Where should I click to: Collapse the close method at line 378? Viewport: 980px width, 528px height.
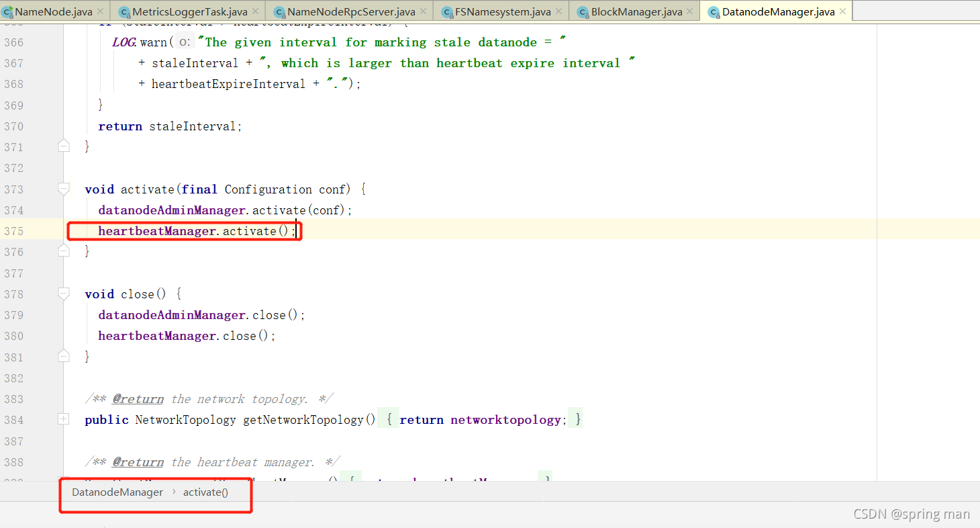64,294
